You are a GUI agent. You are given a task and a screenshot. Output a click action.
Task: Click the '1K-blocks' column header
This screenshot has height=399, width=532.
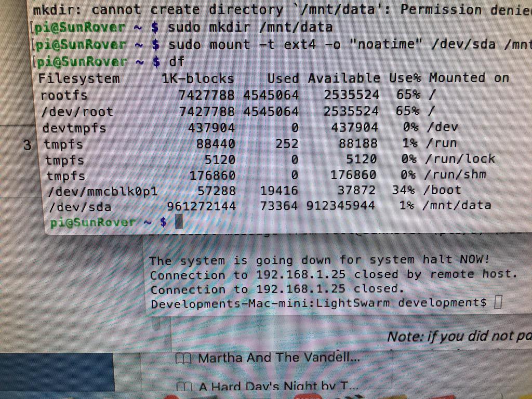(198, 78)
